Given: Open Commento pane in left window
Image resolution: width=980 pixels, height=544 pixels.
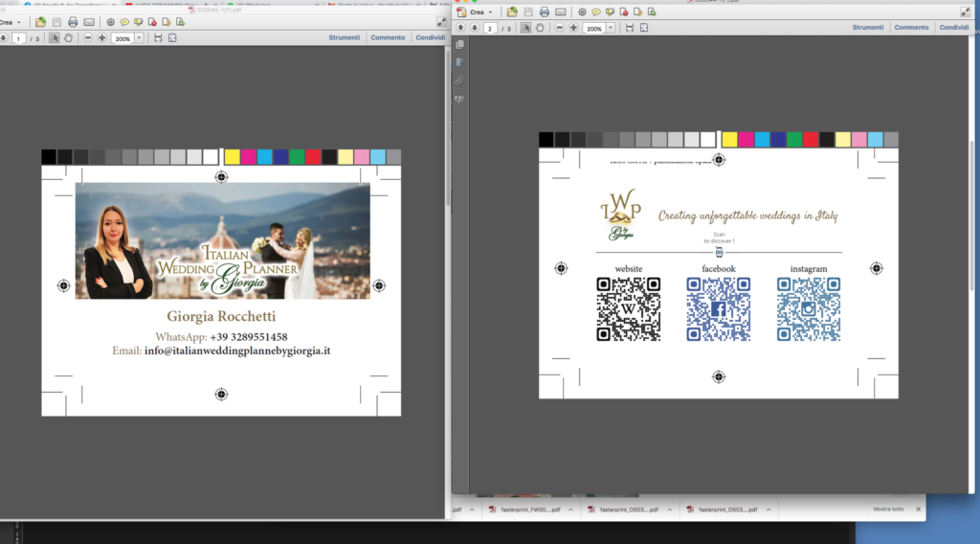Looking at the screenshot, I should pyautogui.click(x=388, y=37).
